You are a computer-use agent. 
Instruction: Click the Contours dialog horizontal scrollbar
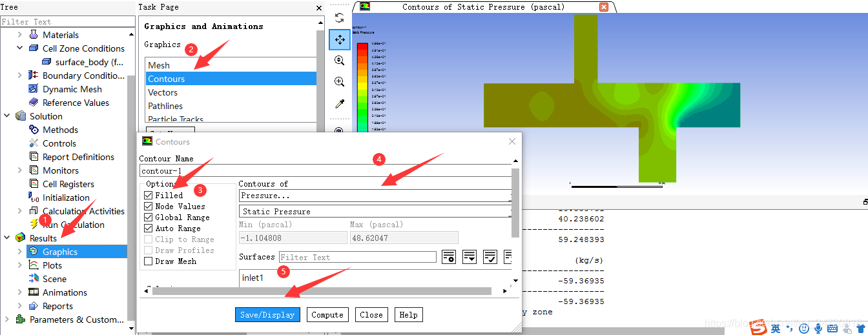pos(322,291)
